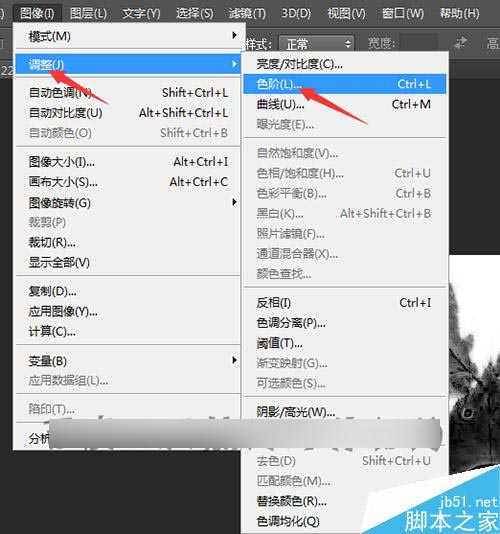500x534 pixels.
Task: Open 色相/饱和度(H)... adjustment
Action: tap(345, 174)
